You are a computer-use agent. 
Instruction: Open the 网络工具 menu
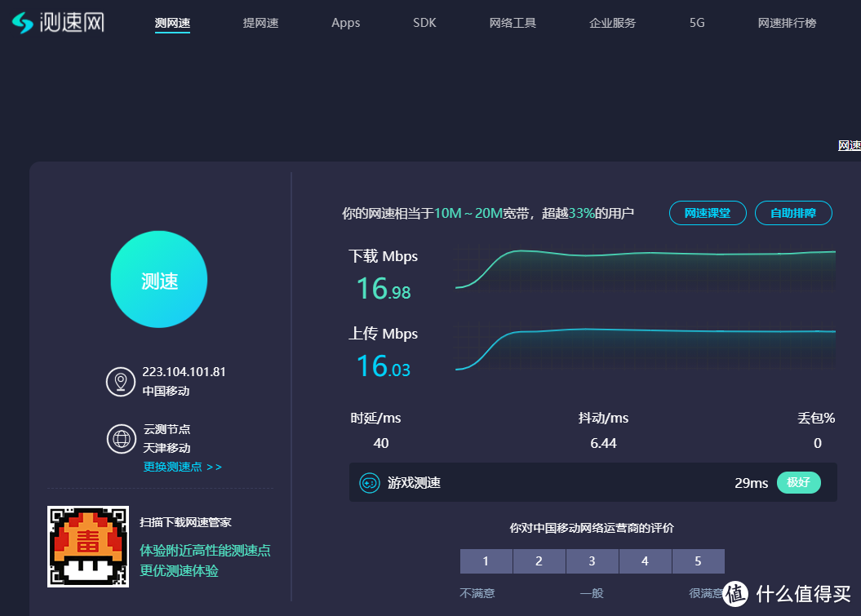click(x=513, y=23)
